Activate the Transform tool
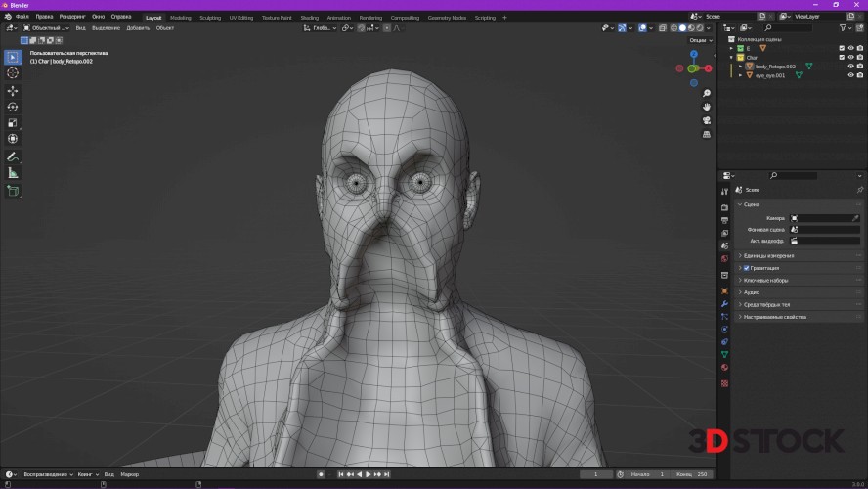 coord(13,139)
